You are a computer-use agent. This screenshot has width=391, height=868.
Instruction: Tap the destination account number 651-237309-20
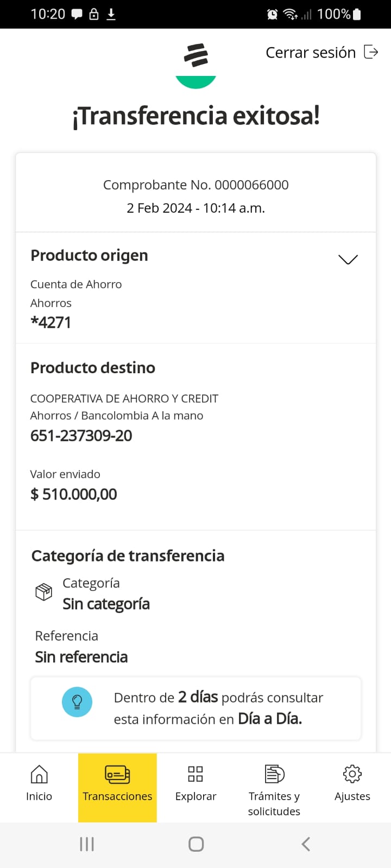tap(81, 436)
